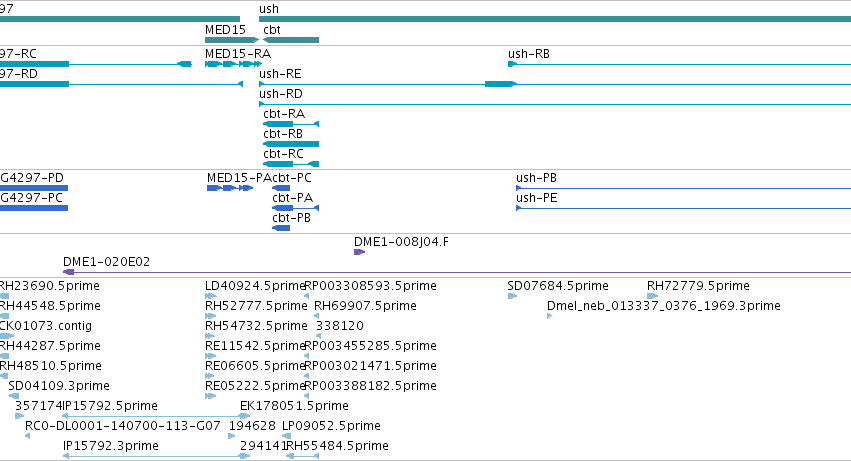
Task: Select SD04109.3prime EST label
Action: [59, 386]
